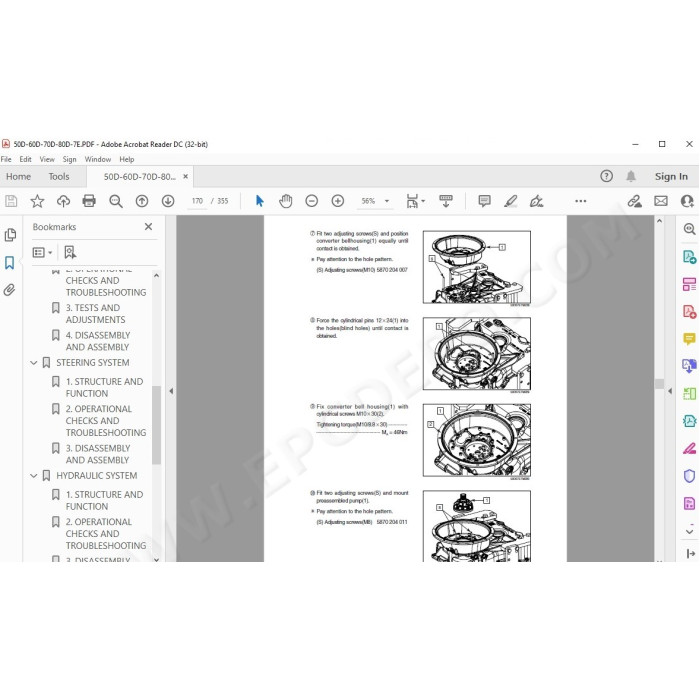Screen dimensions: 700x700
Task: Open the STEERING SYSTEM bookmark
Action: pyautogui.click(x=93, y=363)
